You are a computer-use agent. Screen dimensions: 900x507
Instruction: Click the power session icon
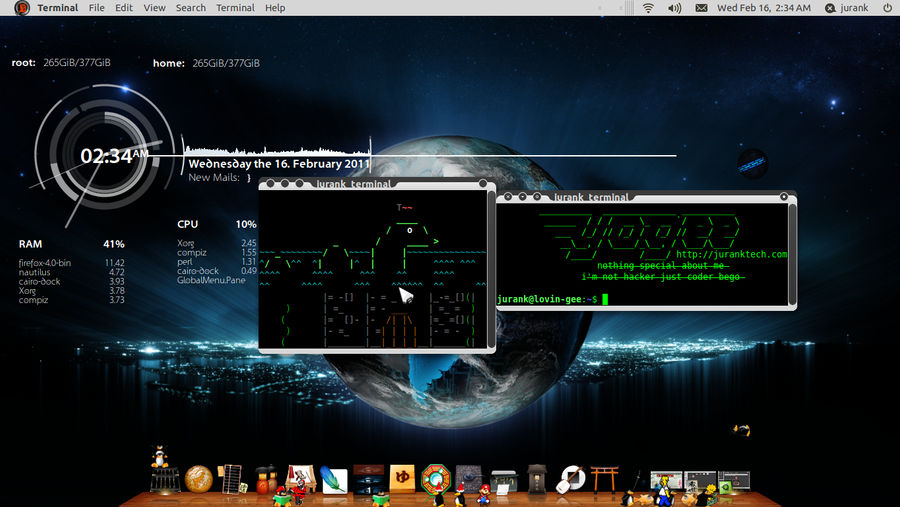pyautogui.click(x=887, y=8)
